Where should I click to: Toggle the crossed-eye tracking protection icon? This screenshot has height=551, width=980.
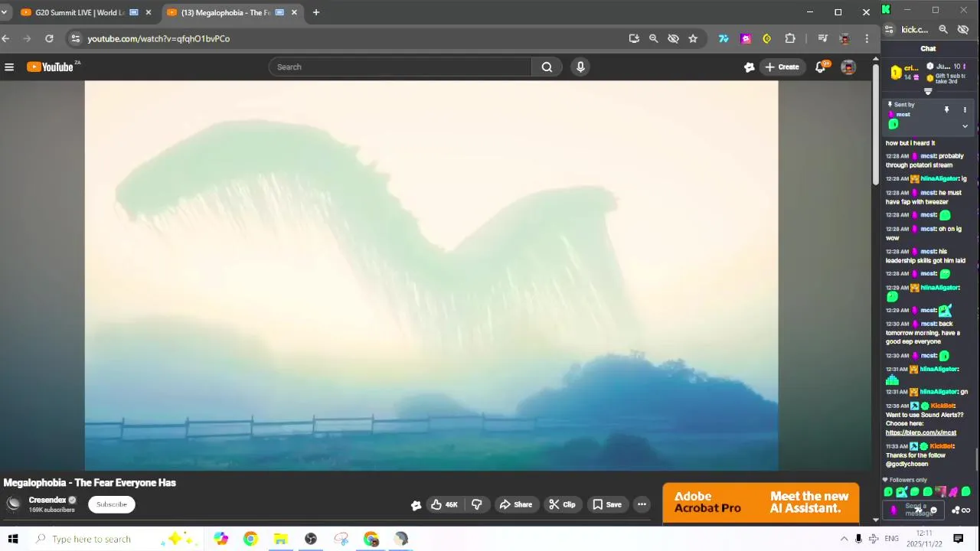click(x=673, y=38)
